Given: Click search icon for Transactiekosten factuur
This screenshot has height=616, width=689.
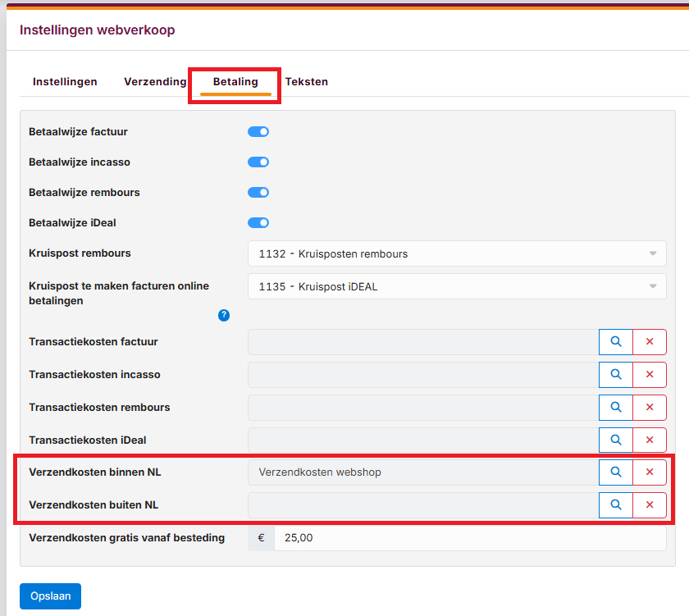Looking at the screenshot, I should click(x=616, y=342).
